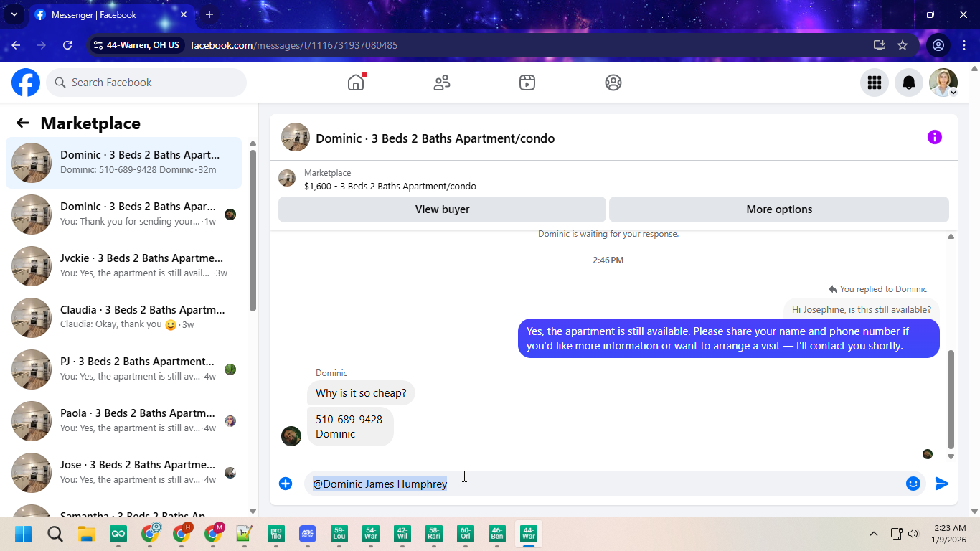The height and width of the screenshot is (551, 980).
Task: Open the volume control in system tray
Action: point(913,534)
